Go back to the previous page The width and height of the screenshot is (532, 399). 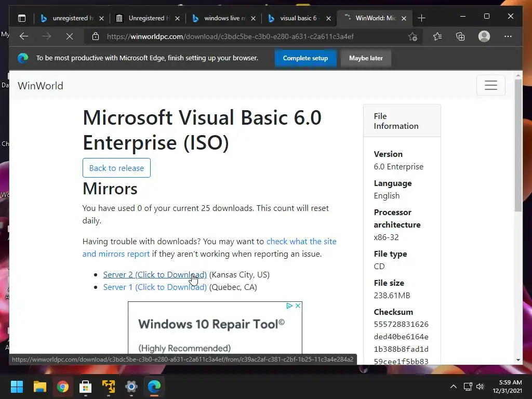coord(24,36)
